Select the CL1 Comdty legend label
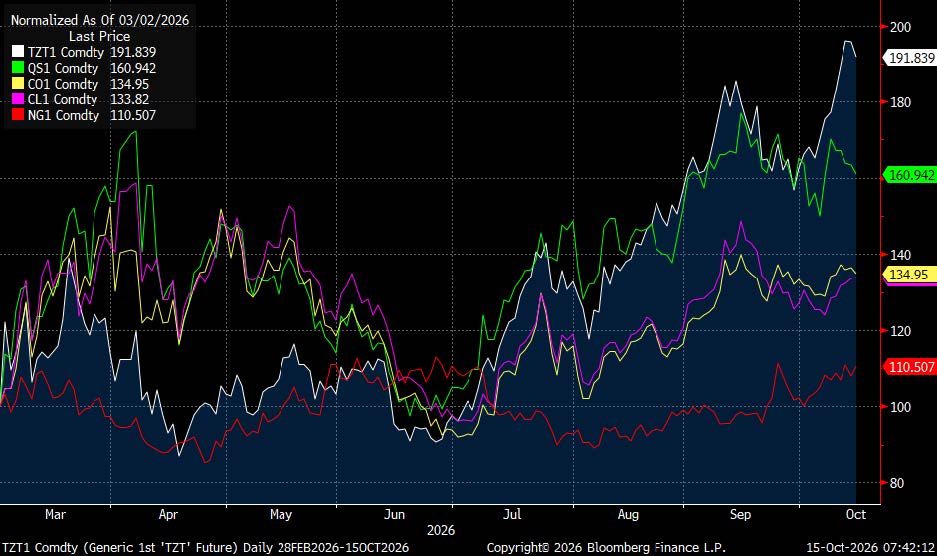The width and height of the screenshot is (937, 556). [x=62, y=99]
